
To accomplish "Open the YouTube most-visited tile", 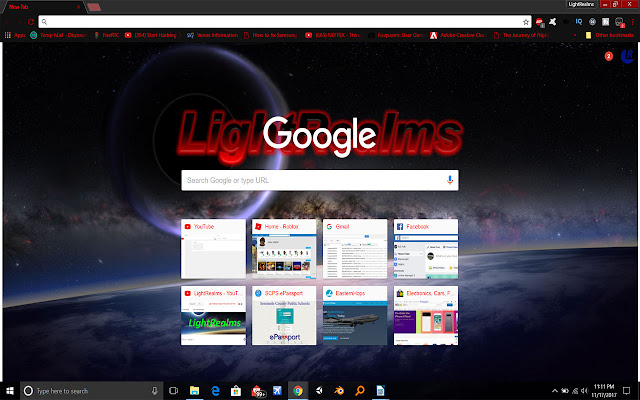I will (213, 249).
